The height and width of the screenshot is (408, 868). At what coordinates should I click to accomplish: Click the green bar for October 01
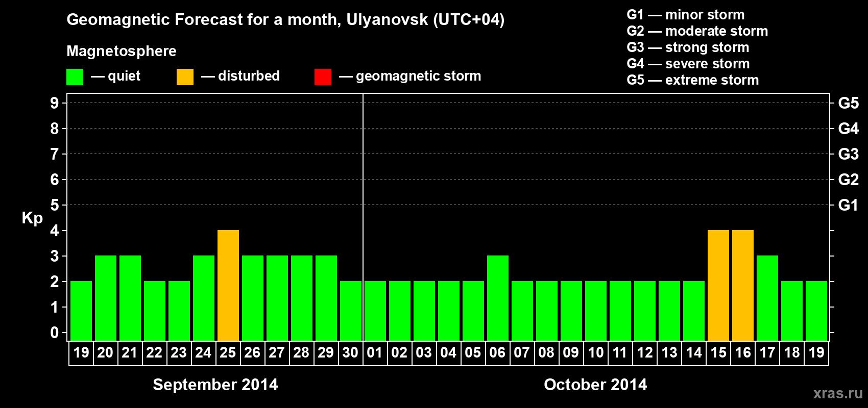pos(375,311)
